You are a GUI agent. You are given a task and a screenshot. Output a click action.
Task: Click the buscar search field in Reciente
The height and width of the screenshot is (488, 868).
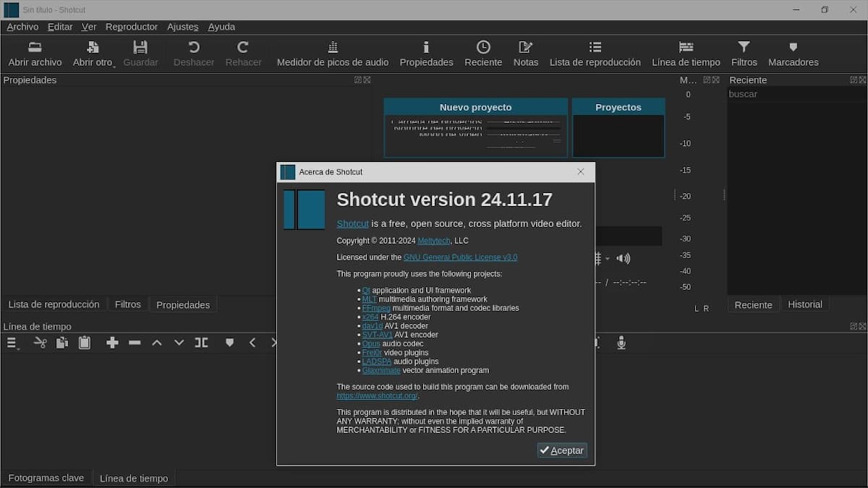pos(796,94)
